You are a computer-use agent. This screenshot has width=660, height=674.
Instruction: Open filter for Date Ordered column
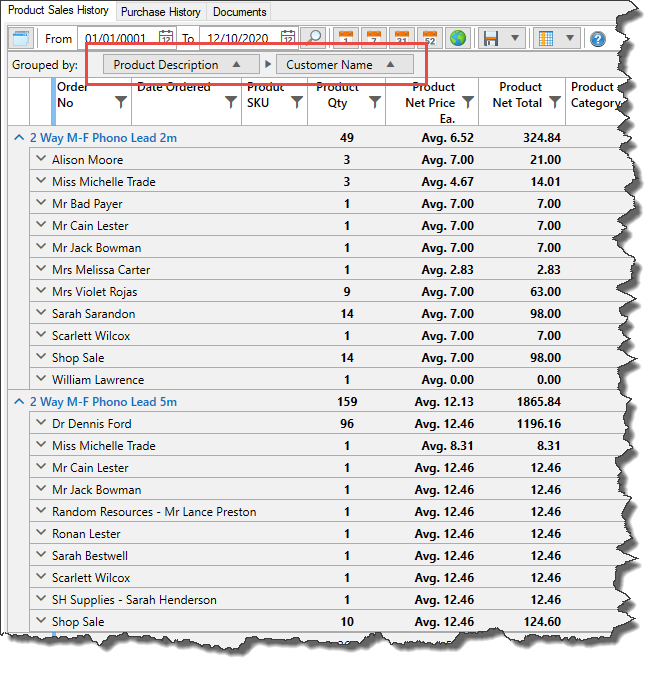[230, 102]
